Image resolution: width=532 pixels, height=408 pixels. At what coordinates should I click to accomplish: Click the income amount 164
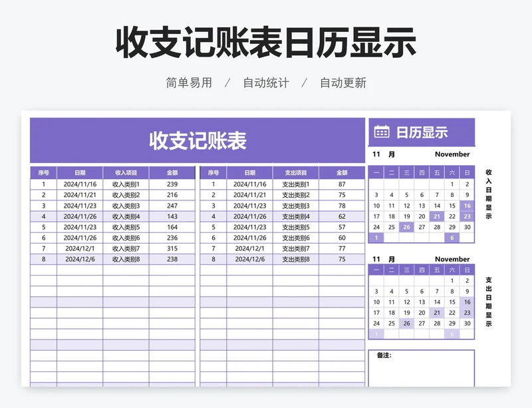click(172, 227)
